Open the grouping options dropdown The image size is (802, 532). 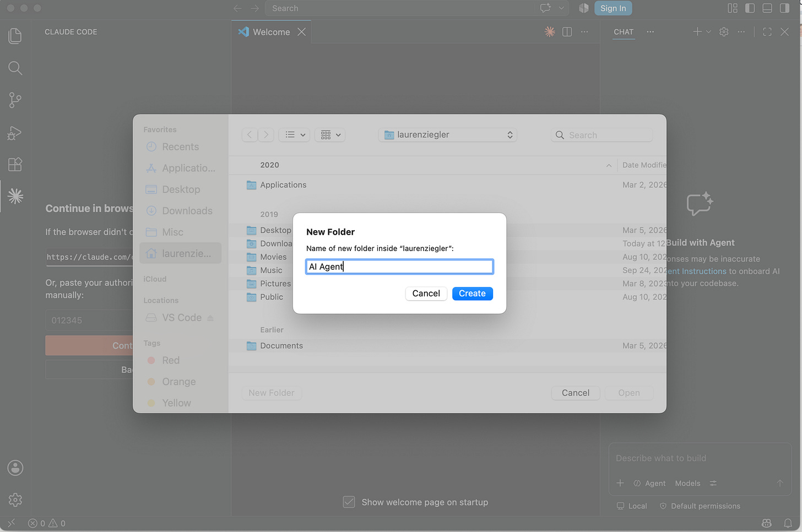(x=330, y=135)
